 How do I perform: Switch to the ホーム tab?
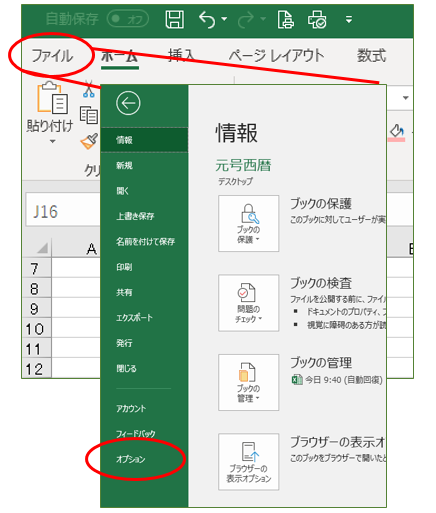click(120, 56)
